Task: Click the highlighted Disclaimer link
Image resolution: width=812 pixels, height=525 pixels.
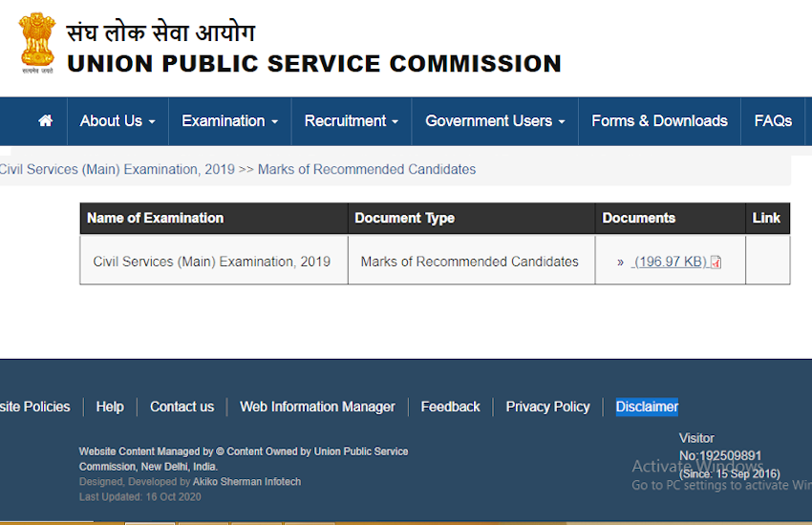Action: [x=647, y=407]
